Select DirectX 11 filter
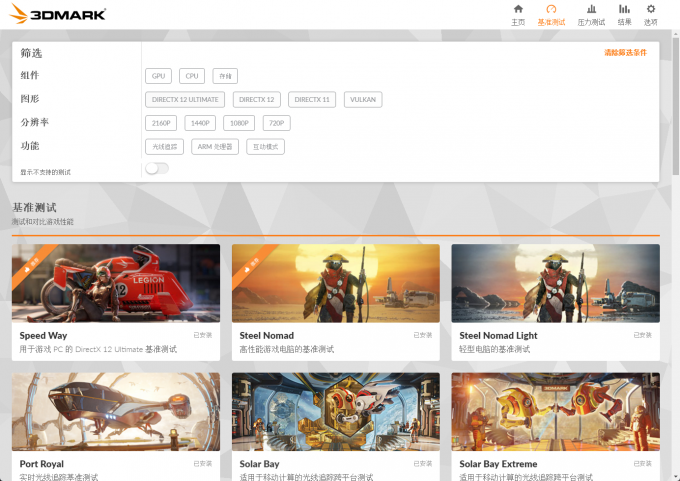Image resolution: width=680 pixels, height=481 pixels. (x=312, y=99)
